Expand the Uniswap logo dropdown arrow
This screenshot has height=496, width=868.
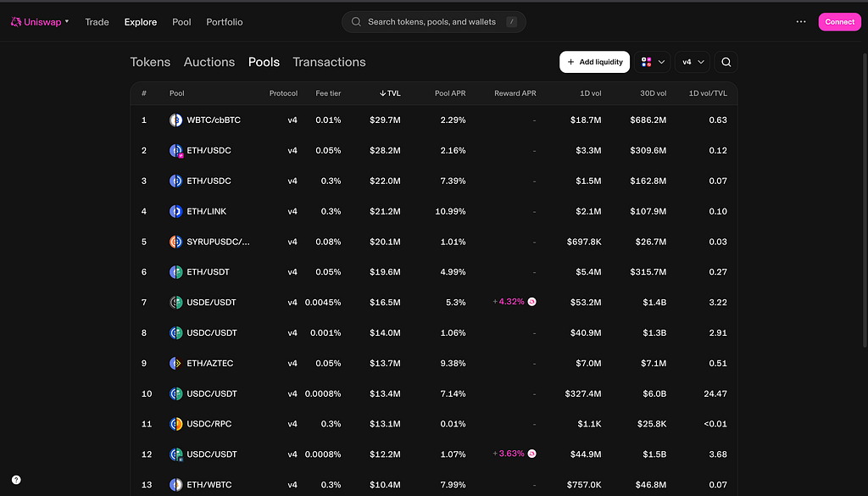[x=67, y=21]
